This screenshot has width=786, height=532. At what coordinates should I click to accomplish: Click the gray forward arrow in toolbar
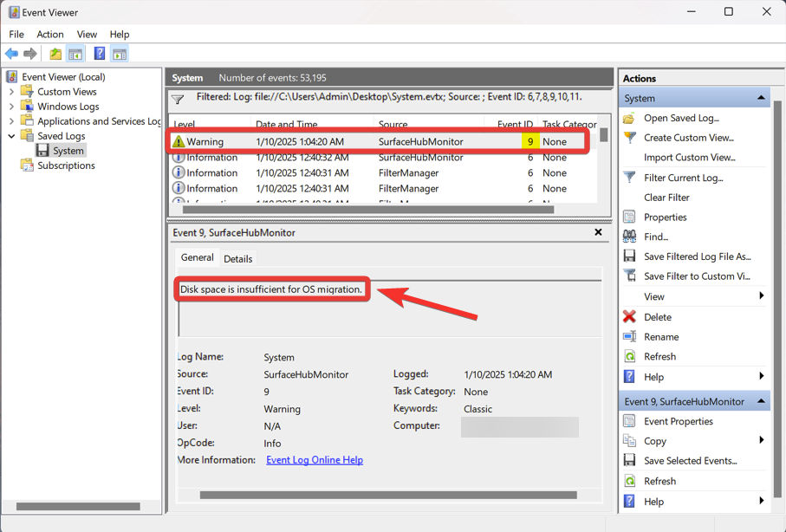point(30,54)
